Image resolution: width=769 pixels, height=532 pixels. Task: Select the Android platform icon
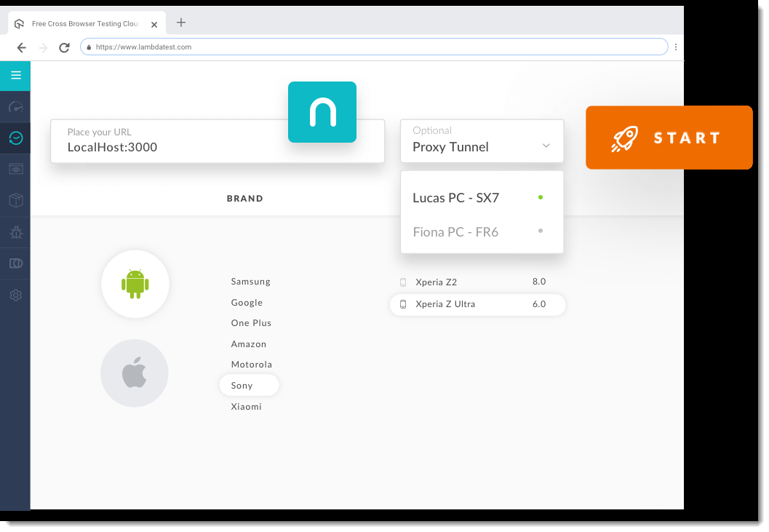[135, 284]
